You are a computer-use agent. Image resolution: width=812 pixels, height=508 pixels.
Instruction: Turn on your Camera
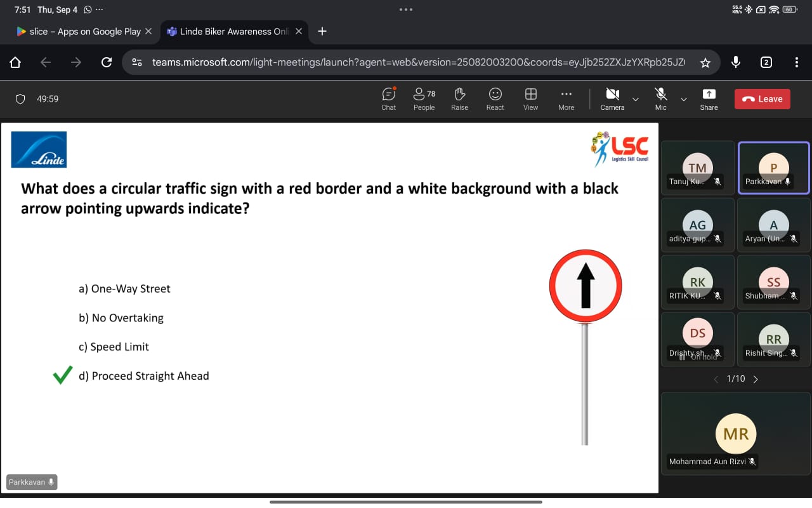pos(612,95)
